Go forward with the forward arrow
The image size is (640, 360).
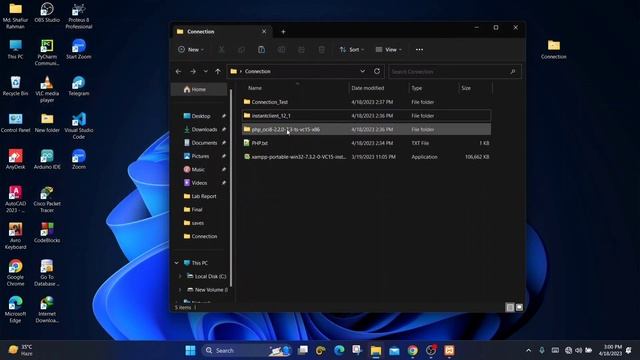[x=193, y=71]
